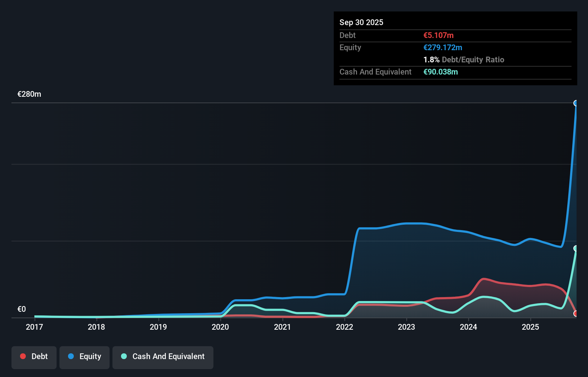Screen dimensions: 588x377
Task: Open the Debt row in the tooltip
Action: click(347, 35)
